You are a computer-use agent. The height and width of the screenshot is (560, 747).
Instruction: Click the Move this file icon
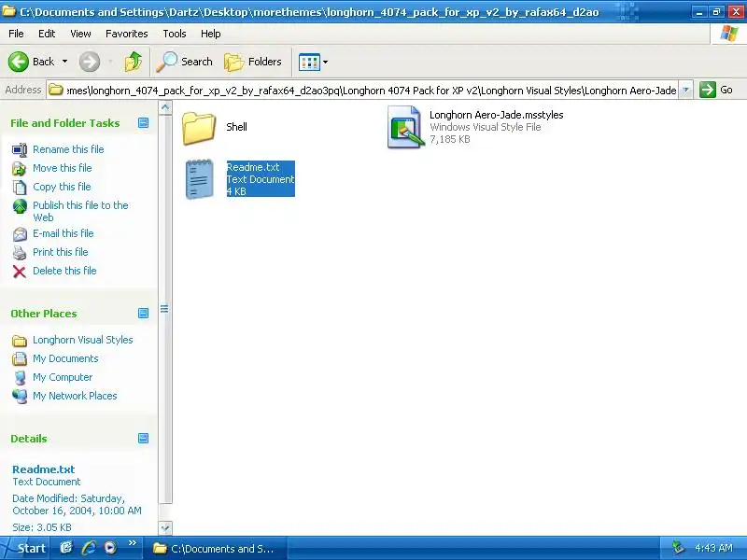[20, 169]
